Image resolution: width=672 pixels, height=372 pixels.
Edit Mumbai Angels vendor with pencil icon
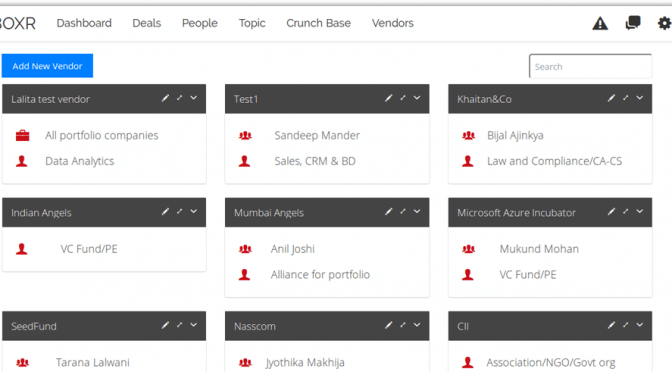tap(388, 212)
